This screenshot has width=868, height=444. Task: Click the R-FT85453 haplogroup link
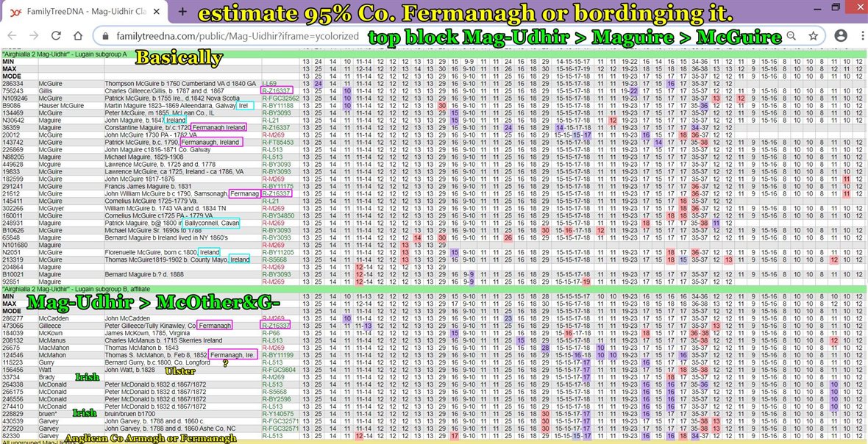click(x=278, y=142)
